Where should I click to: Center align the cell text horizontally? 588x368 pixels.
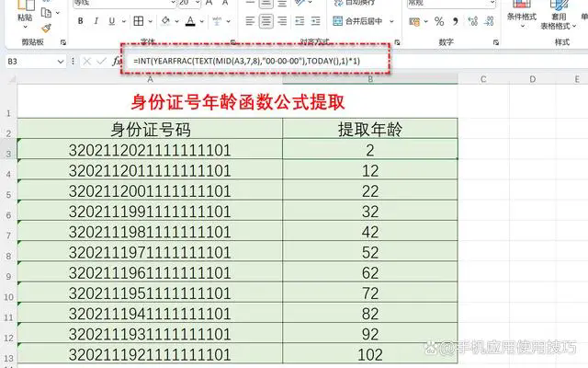tap(266, 22)
